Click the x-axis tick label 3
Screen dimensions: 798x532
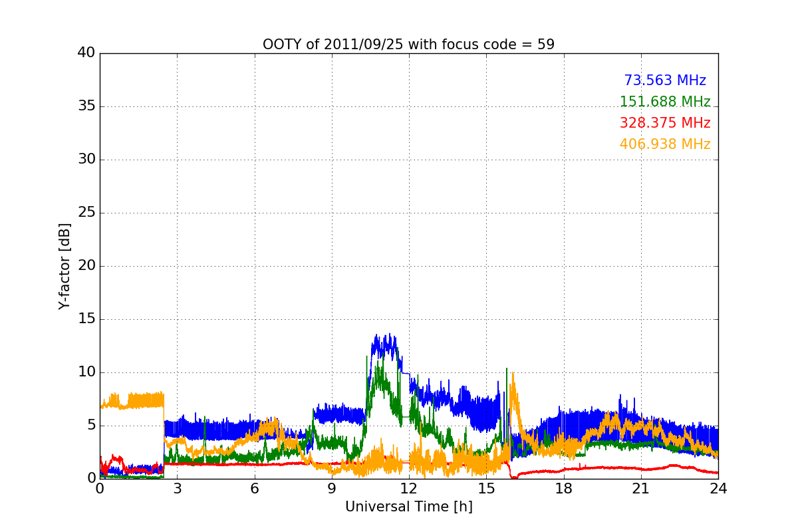pos(177,489)
